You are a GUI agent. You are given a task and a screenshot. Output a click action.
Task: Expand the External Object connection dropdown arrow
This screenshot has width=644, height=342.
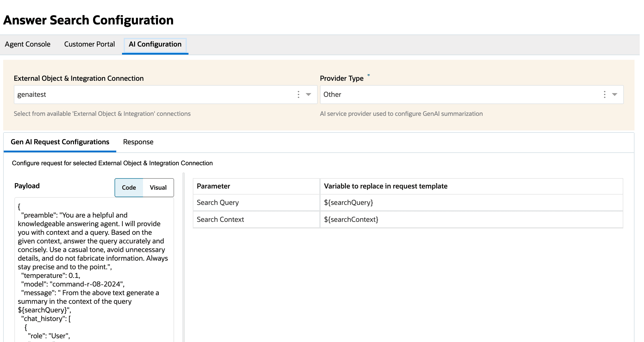[308, 95]
